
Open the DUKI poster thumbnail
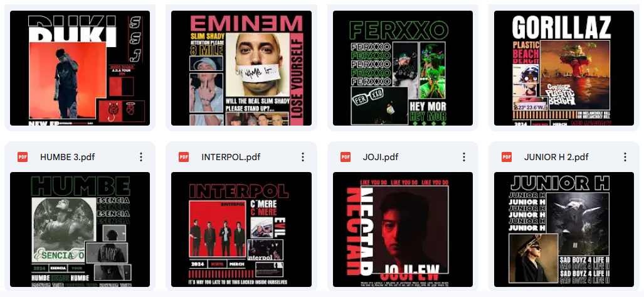click(x=80, y=68)
